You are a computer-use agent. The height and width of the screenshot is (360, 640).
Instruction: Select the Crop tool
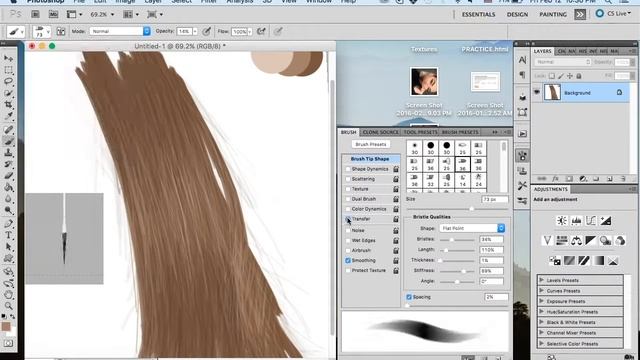pos(8,104)
